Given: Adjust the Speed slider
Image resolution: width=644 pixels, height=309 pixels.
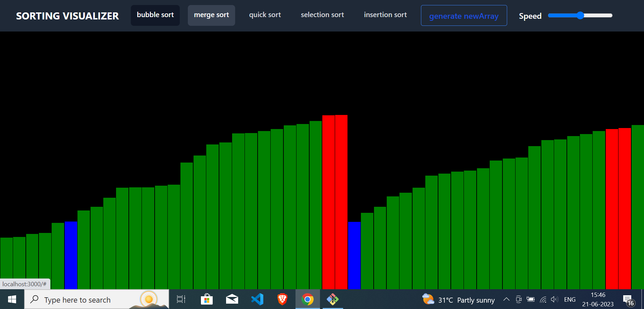Looking at the screenshot, I should (580, 15).
